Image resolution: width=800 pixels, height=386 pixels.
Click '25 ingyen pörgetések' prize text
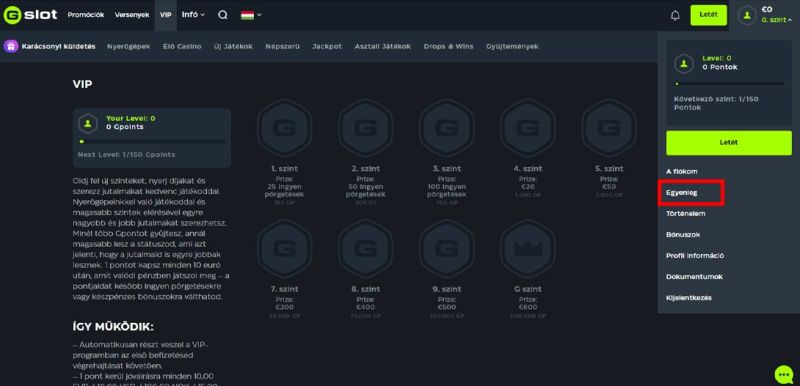(284, 191)
